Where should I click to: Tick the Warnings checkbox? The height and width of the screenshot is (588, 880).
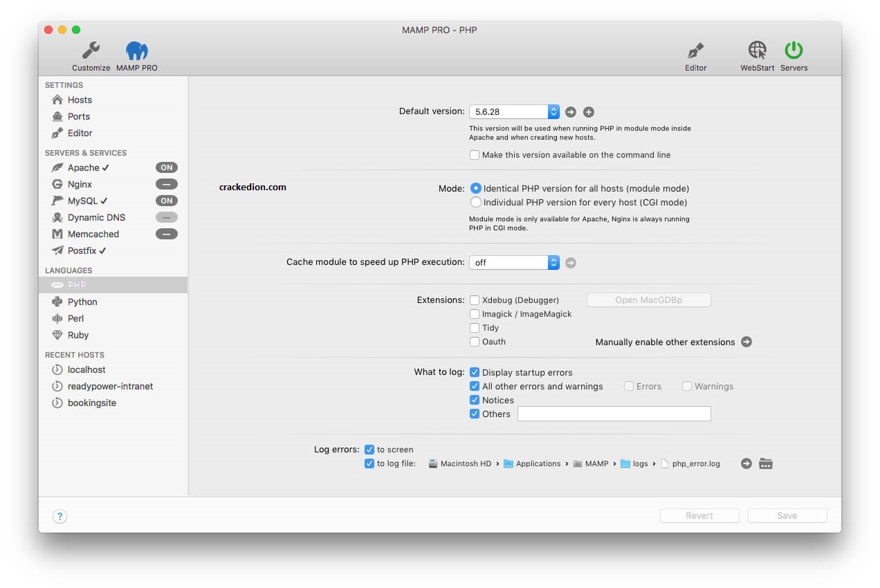coord(687,386)
